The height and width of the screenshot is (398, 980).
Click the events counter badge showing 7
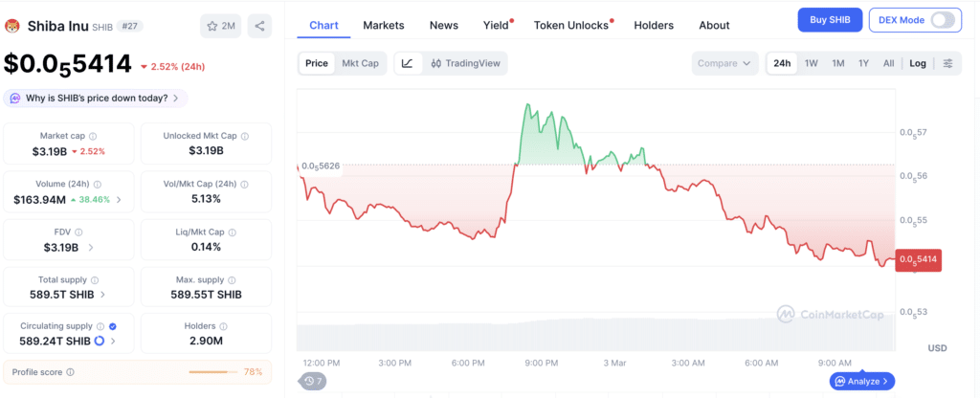[x=311, y=381]
